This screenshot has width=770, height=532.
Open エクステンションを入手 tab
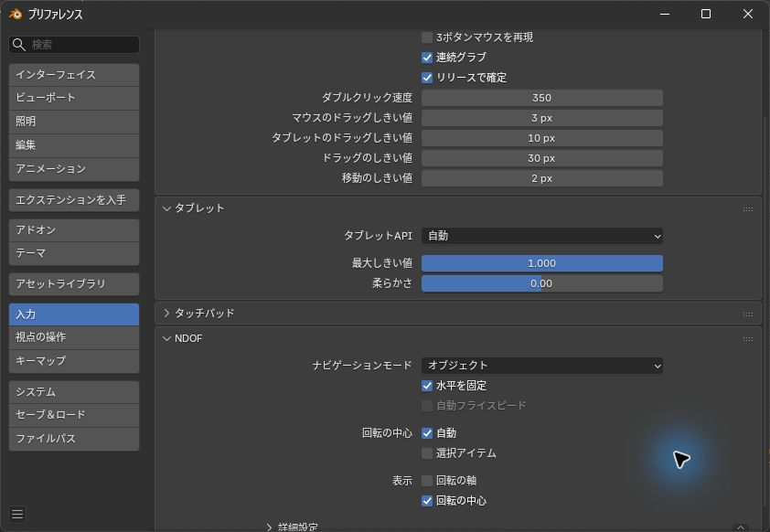click(74, 200)
